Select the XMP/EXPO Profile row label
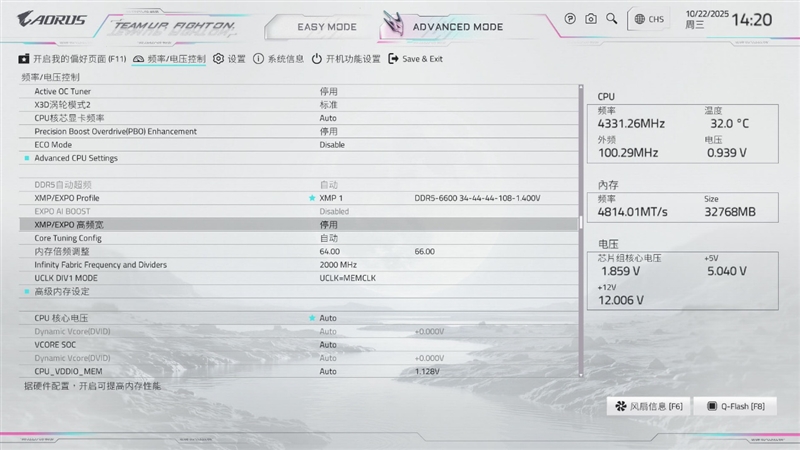The width and height of the screenshot is (800, 450). 67,198
